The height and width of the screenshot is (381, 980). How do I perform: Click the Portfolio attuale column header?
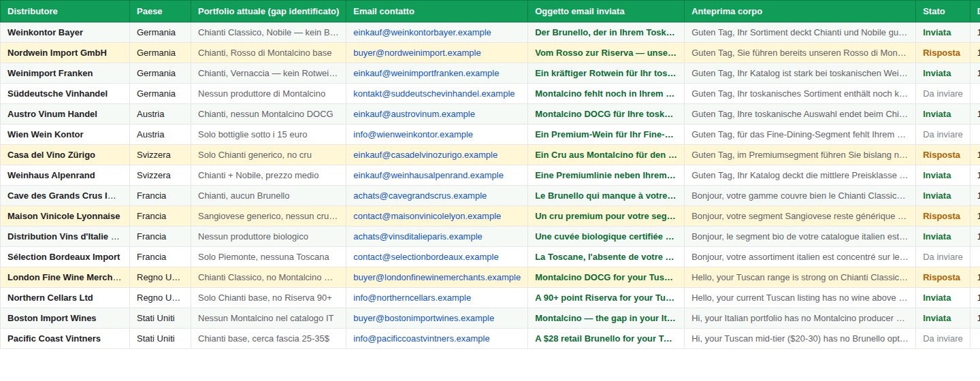pos(268,12)
